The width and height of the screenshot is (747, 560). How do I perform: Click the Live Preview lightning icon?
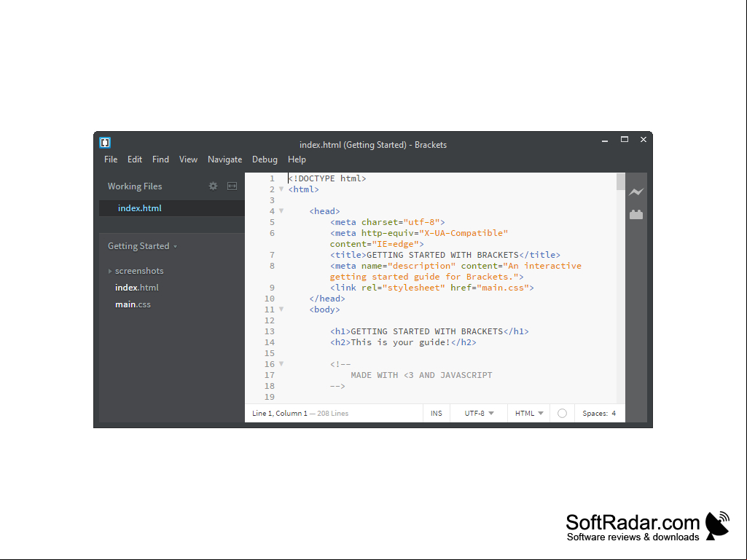point(636,192)
